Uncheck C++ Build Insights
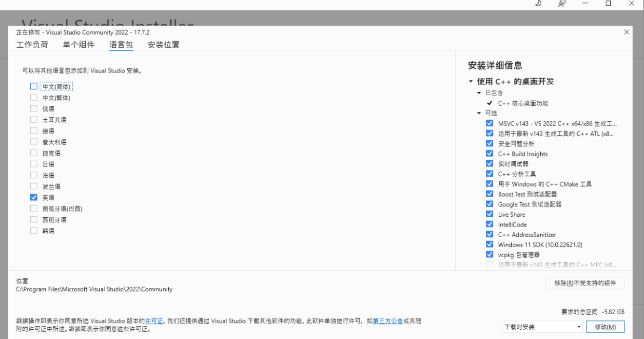644x339 pixels. point(489,153)
